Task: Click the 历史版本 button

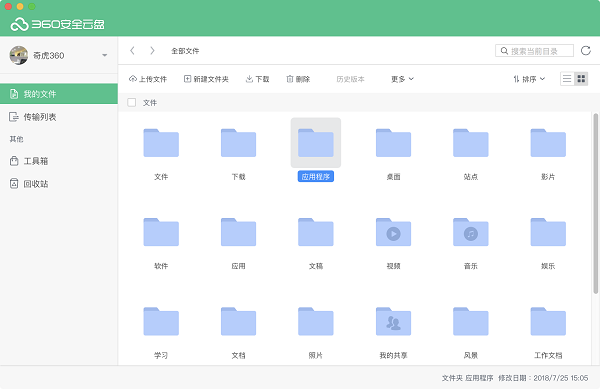Action: click(351, 79)
